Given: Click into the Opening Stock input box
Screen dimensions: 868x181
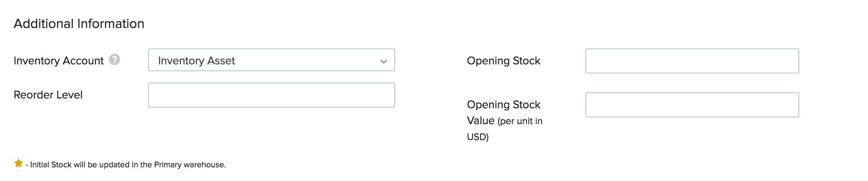Looking at the screenshot, I should 692,61.
